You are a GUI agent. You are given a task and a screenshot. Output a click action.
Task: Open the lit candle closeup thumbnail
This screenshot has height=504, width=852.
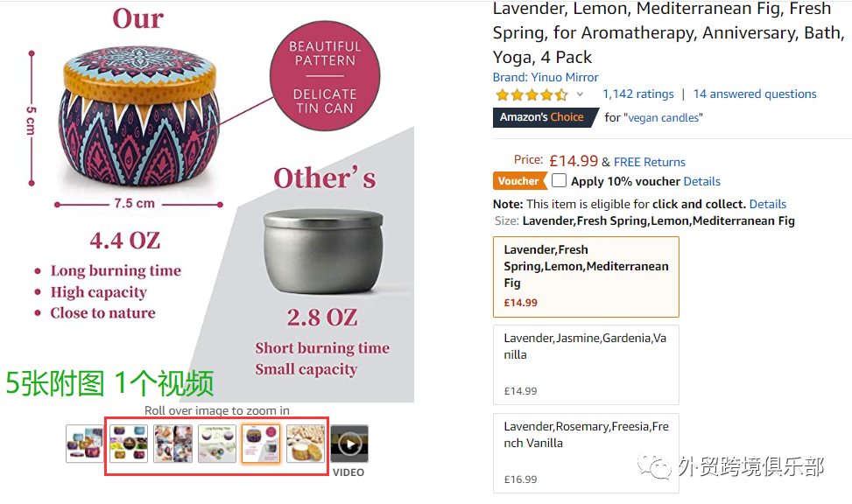click(x=306, y=444)
